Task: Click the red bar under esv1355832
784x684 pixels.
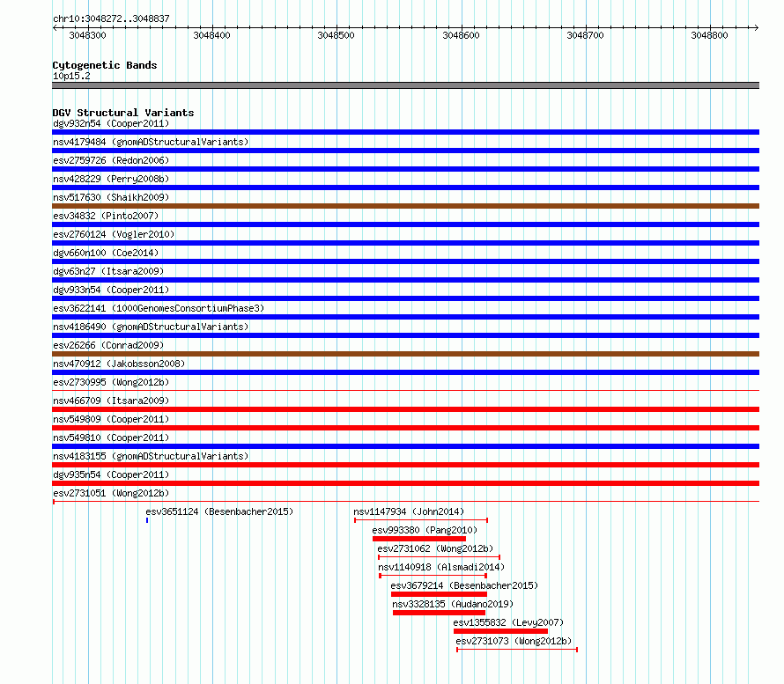Action: coord(500,631)
